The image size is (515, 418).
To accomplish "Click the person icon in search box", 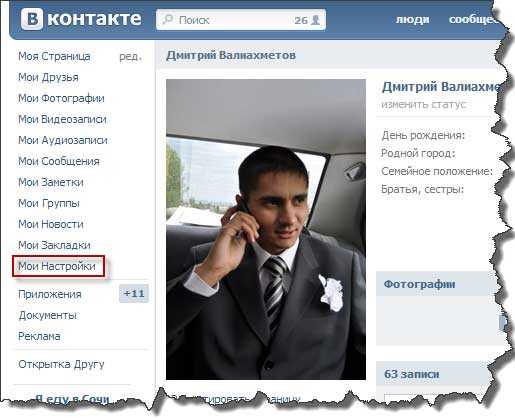I will [315, 20].
